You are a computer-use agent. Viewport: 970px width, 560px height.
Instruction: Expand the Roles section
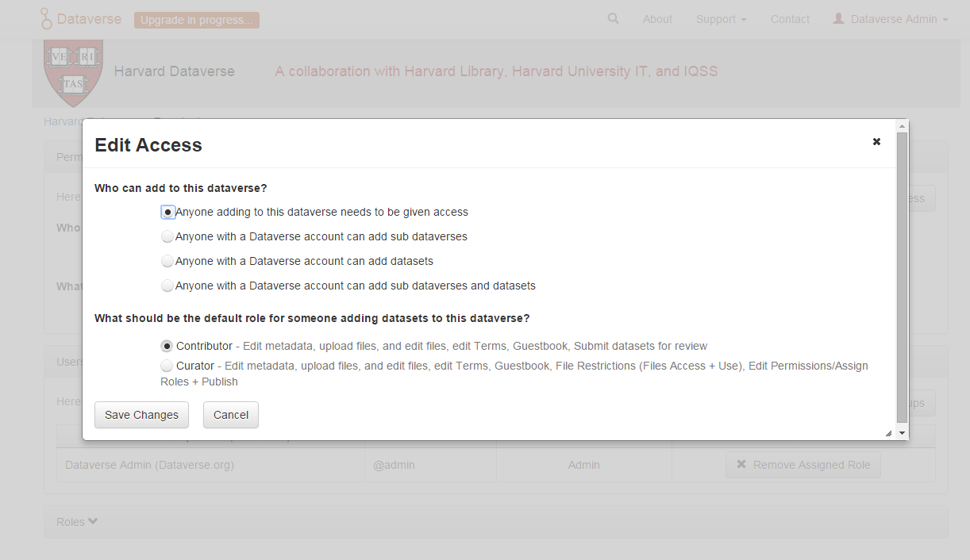[x=77, y=522]
